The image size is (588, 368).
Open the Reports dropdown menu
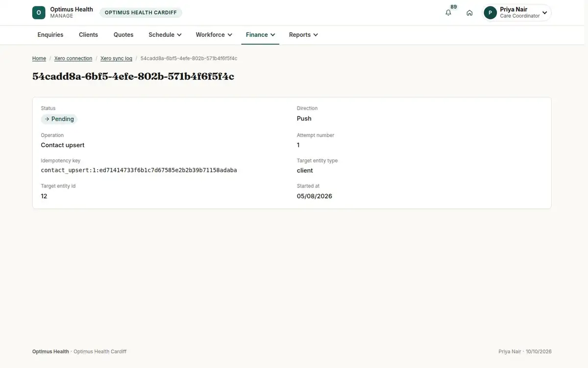click(x=303, y=35)
